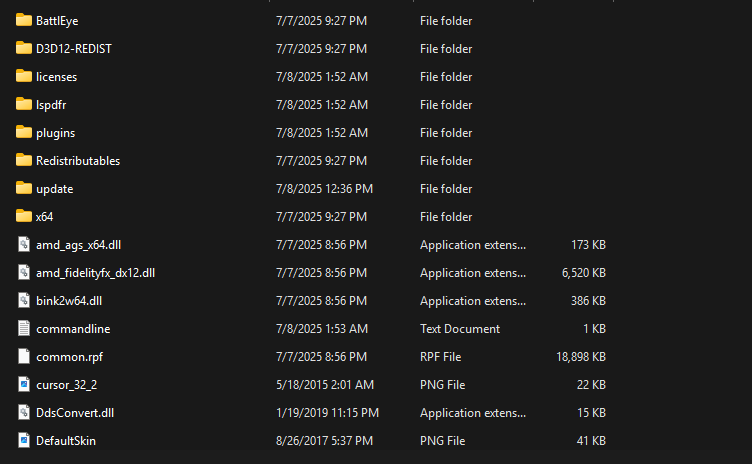Select the common.rpf file icon
The height and width of the screenshot is (464, 752).
click(25, 356)
